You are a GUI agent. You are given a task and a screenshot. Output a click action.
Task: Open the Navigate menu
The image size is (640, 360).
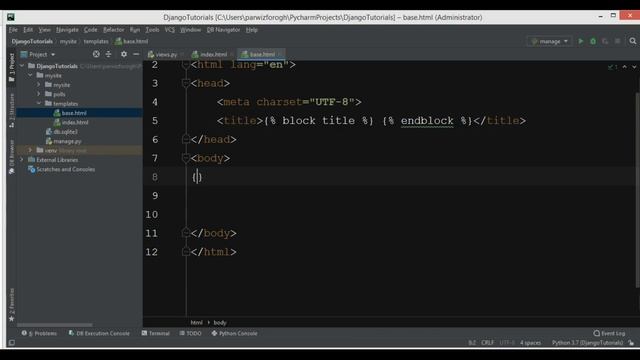67,30
